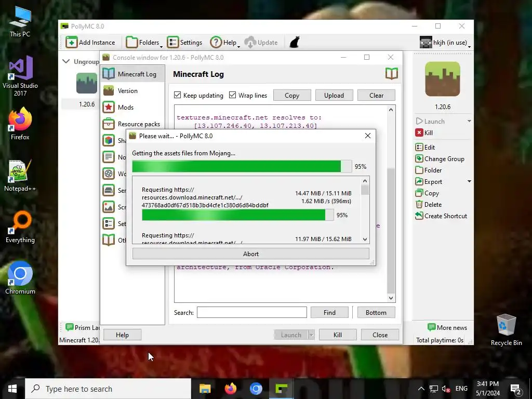Toggle the Keep updating checkbox
Image resolution: width=532 pixels, height=399 pixels.
178,95
